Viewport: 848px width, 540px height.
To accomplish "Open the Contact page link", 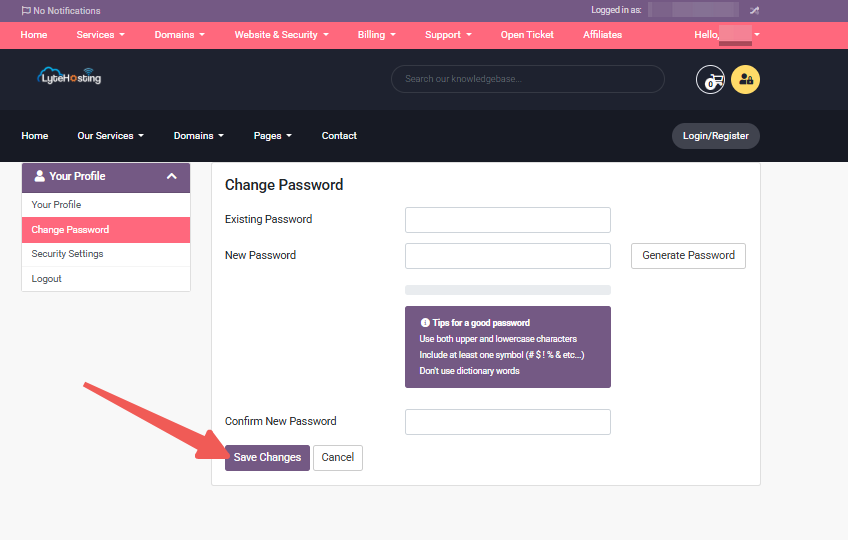I will click(339, 136).
